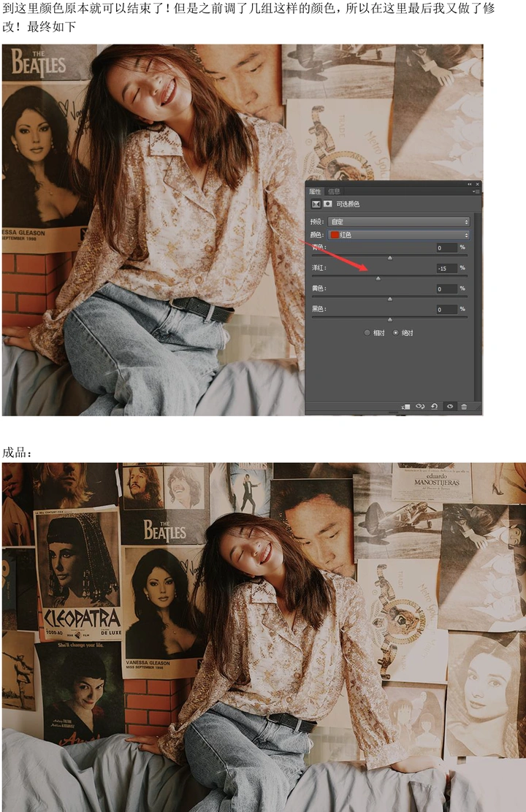526x812 pixels.
Task: Click the 黑色 percentage input field
Action: [x=446, y=310]
